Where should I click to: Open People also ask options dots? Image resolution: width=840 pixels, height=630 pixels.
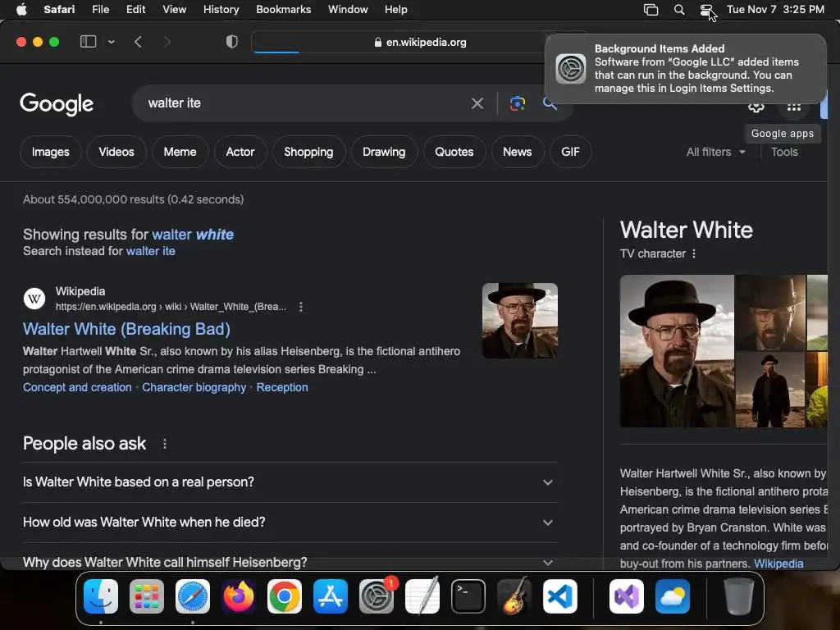tap(165, 444)
